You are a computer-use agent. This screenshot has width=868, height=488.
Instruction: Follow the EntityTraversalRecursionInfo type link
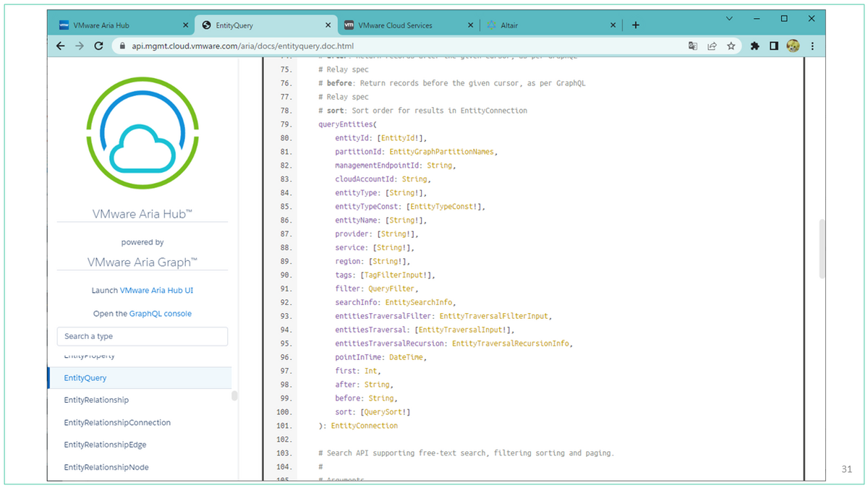(x=511, y=344)
